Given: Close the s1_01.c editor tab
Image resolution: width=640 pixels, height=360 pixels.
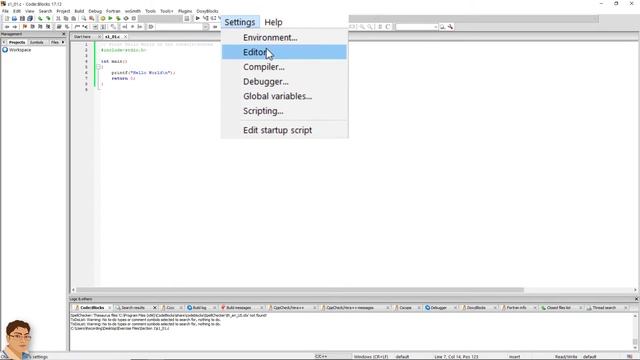Looking at the screenshot, I should [x=125, y=37].
